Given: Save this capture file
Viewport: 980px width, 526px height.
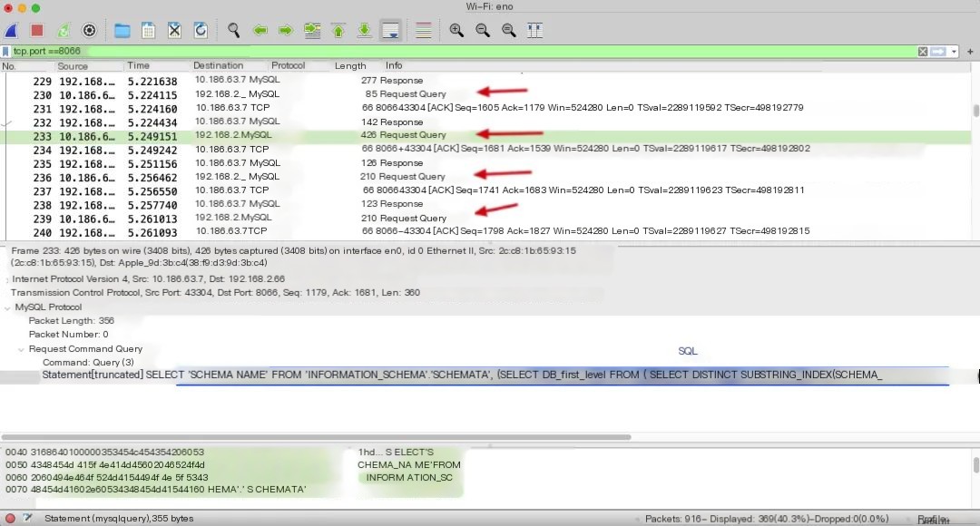Looking at the screenshot, I should pos(148,30).
